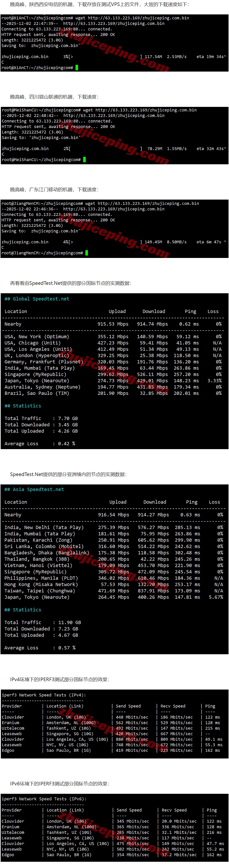
Task: Click the '## Global Speedtest.net' heading
Action: pos(37,299)
